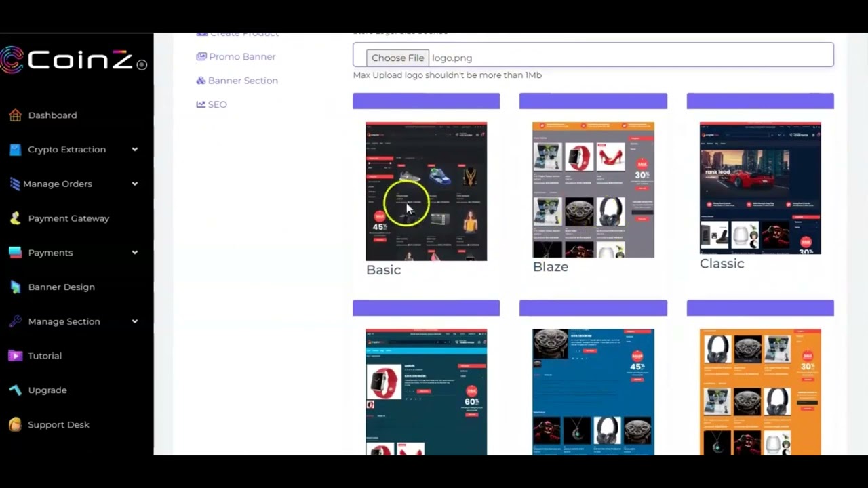Click the Upgrade rocket icon
Viewport: 868px width, 488px height.
pos(15,390)
